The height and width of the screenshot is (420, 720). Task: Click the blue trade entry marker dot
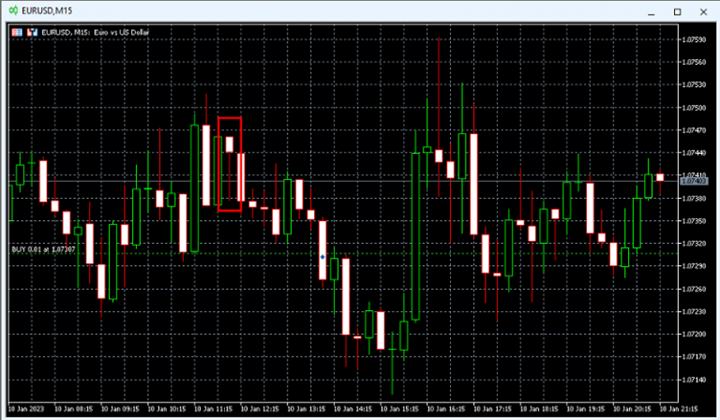pos(322,256)
